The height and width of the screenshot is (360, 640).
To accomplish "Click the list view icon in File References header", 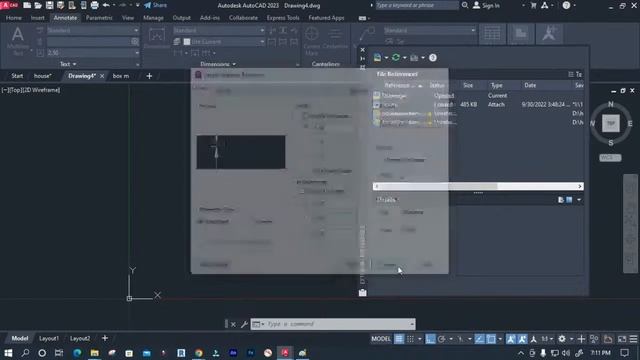I will (x=570, y=74).
